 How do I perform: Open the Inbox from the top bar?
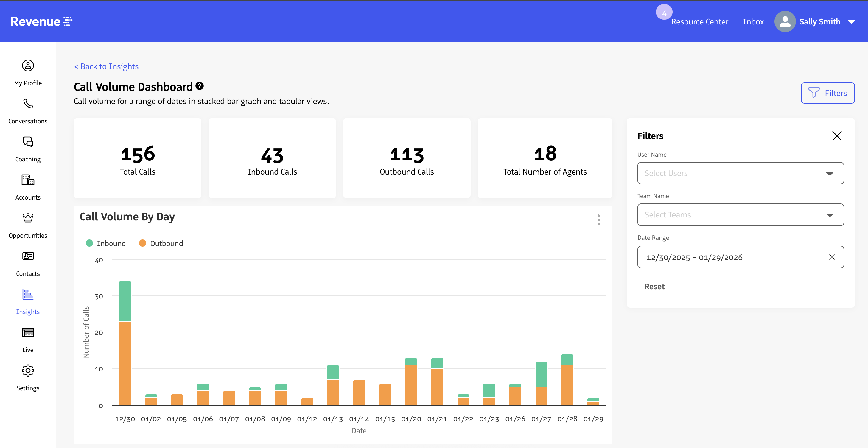[753, 21]
